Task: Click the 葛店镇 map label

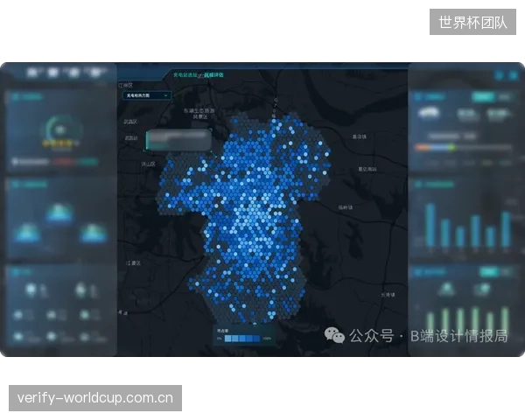Action: [360, 136]
